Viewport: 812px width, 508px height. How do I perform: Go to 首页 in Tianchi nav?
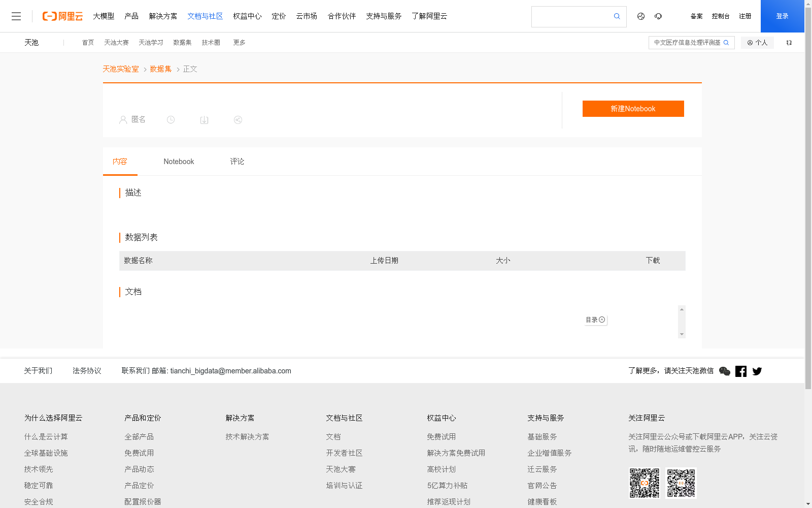(x=88, y=43)
